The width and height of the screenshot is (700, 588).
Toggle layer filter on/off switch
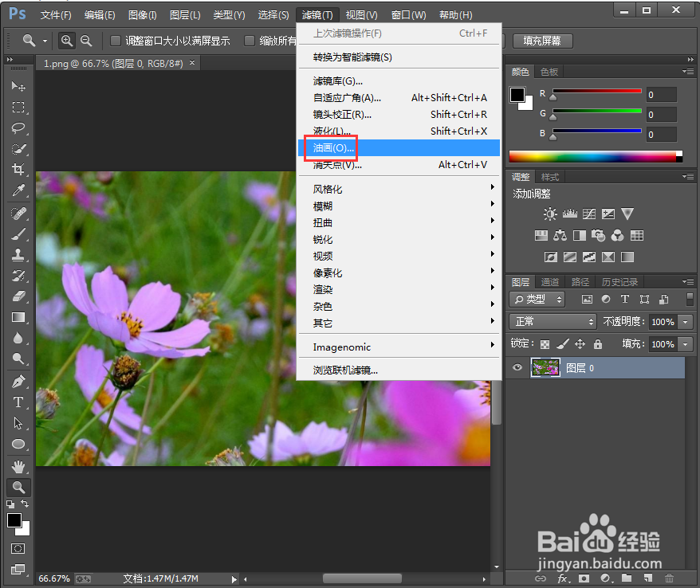(690, 300)
